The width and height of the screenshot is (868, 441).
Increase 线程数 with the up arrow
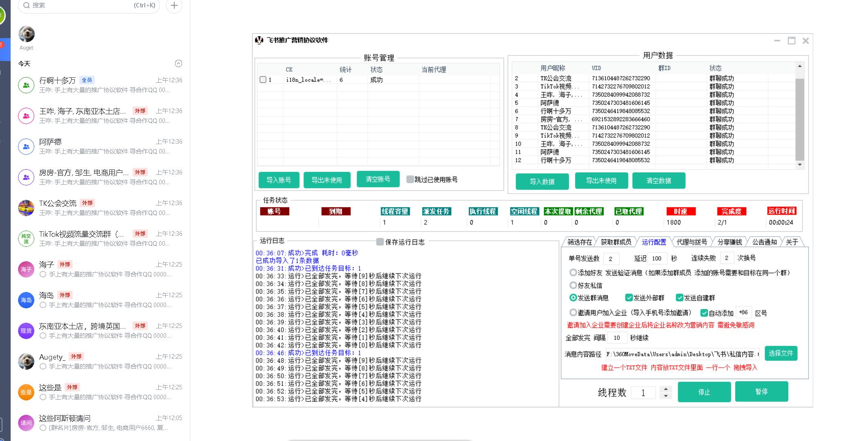[666, 389]
